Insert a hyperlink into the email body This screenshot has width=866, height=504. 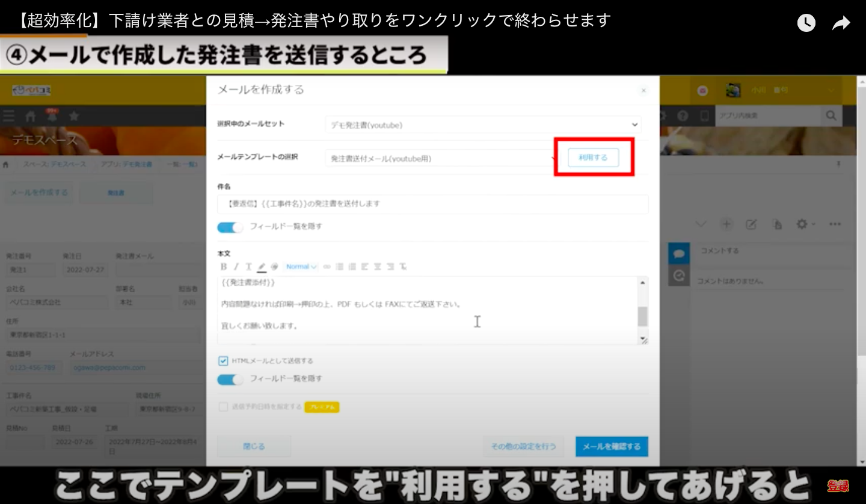coord(327,266)
